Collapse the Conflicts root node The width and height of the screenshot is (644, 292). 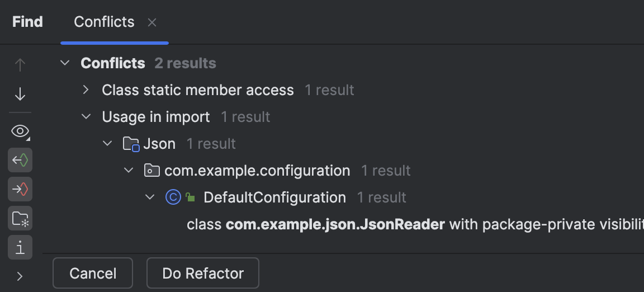coord(65,63)
